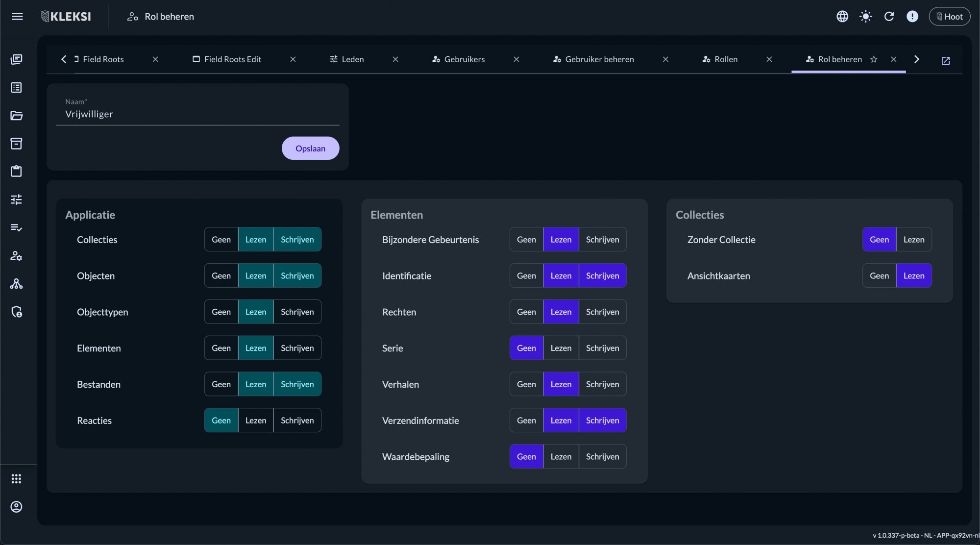Switch to the Rollen tab

pyautogui.click(x=720, y=59)
